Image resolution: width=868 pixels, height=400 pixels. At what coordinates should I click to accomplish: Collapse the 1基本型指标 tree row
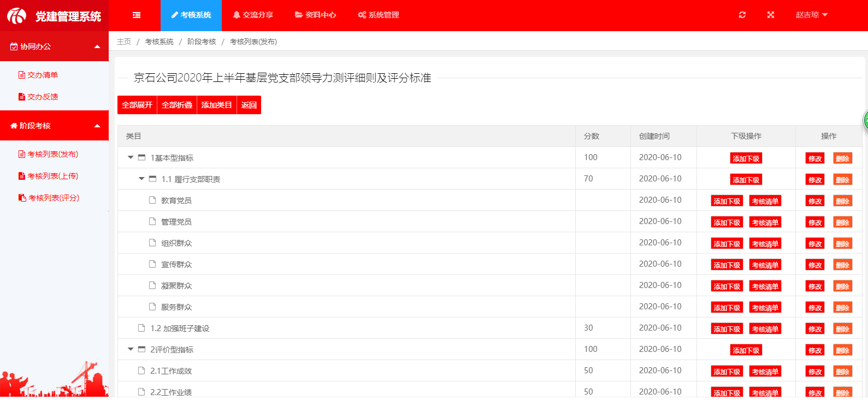pyautogui.click(x=131, y=157)
